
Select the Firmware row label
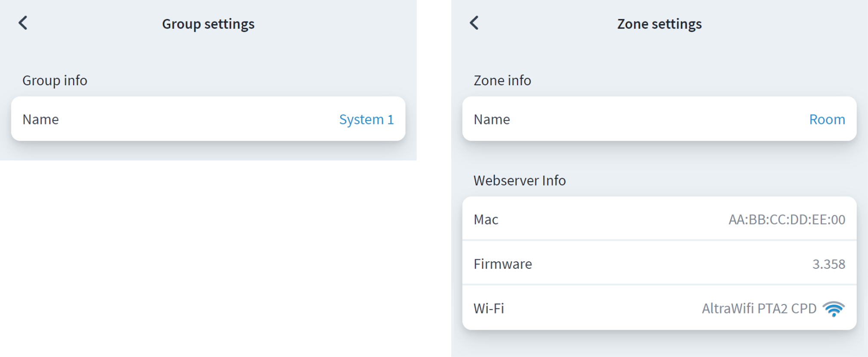(x=502, y=264)
